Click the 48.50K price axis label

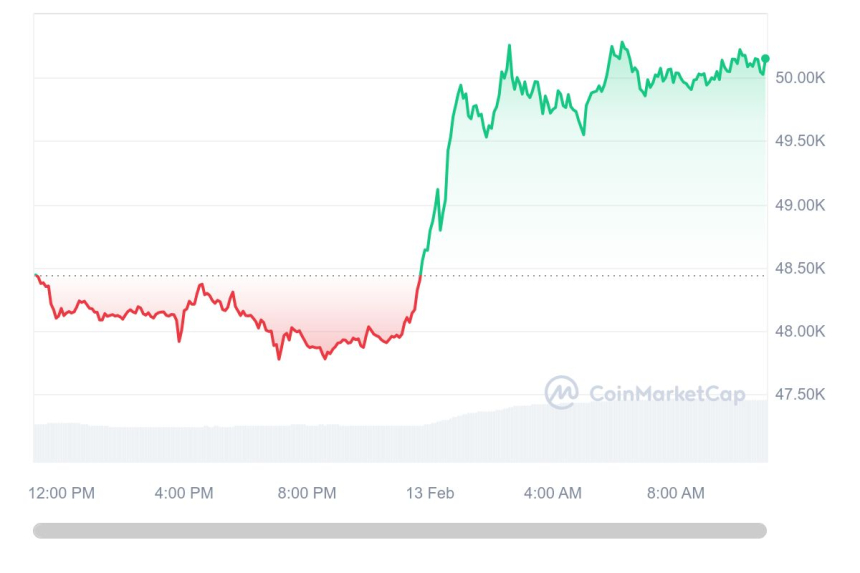coord(800,268)
